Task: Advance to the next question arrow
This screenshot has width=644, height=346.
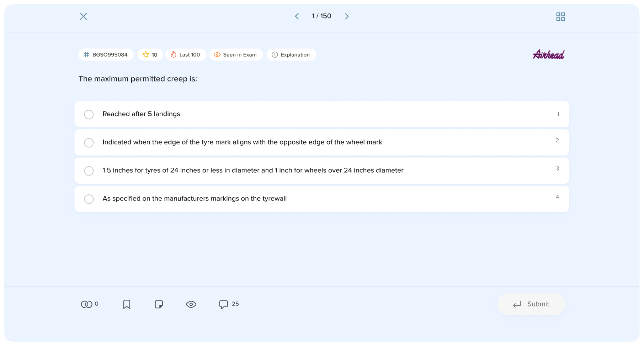Action: coord(347,16)
